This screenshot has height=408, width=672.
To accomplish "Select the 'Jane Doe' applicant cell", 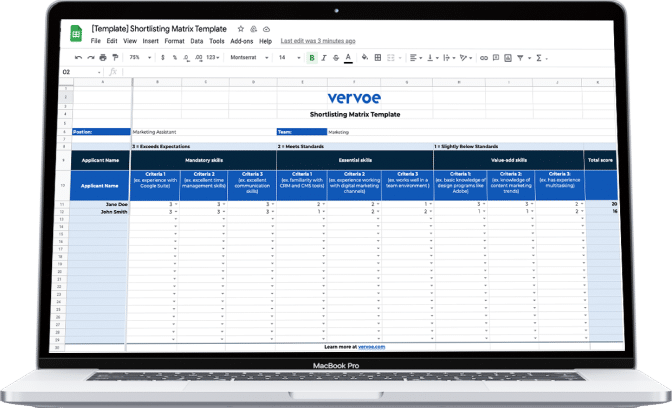I will pos(100,204).
